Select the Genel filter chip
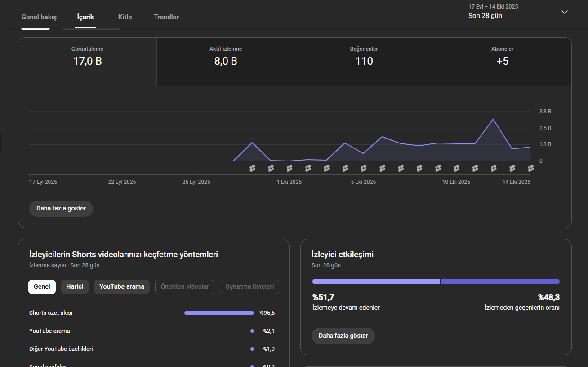588x367 pixels. pyautogui.click(x=42, y=287)
